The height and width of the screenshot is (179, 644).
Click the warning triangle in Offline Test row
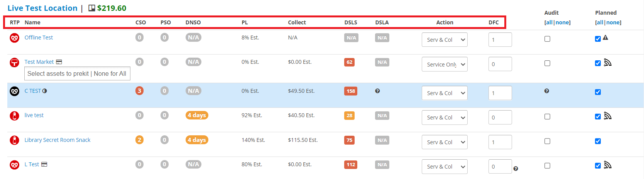605,38
